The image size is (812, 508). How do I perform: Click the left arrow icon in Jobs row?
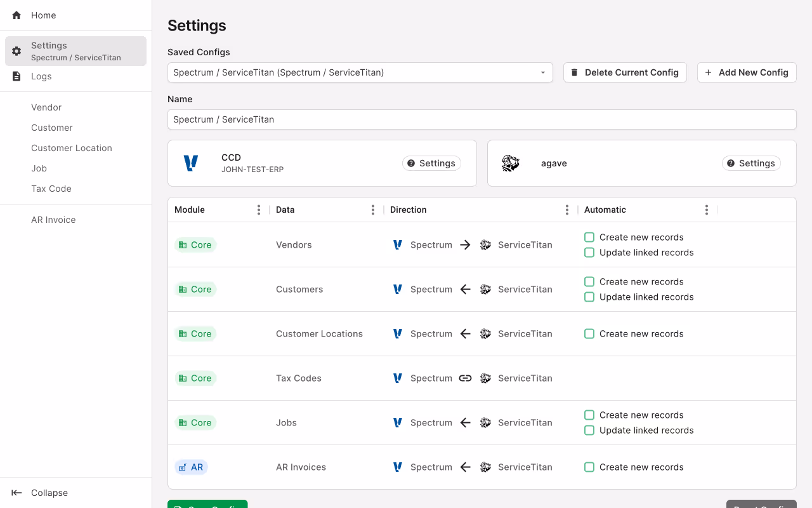(465, 423)
